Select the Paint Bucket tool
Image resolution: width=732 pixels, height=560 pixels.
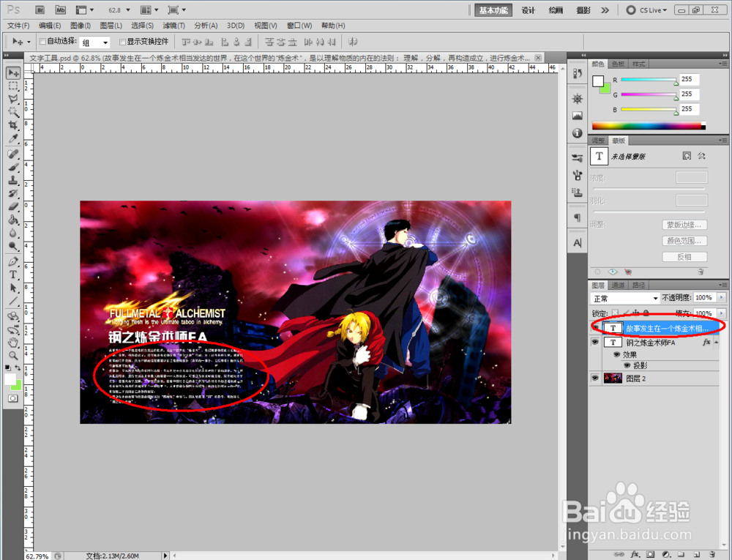click(13, 220)
